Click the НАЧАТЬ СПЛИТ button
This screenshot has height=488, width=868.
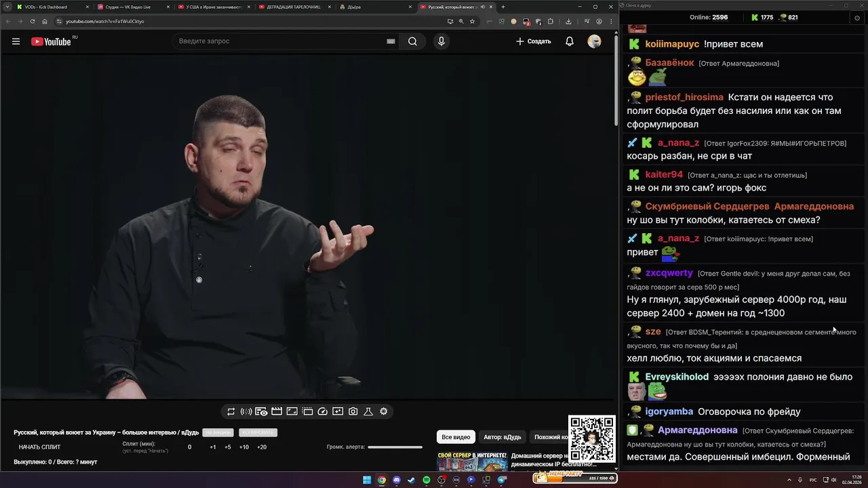pos(39,447)
